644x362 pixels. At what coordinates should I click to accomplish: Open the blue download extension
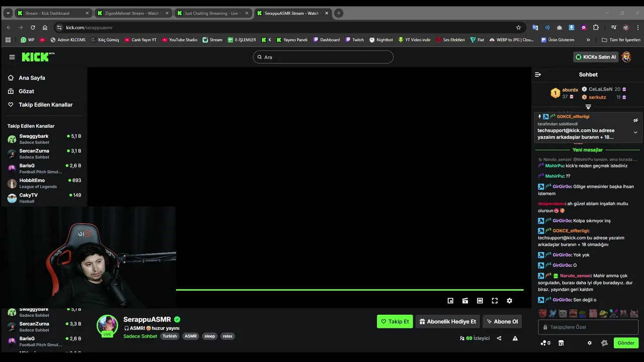(x=572, y=28)
